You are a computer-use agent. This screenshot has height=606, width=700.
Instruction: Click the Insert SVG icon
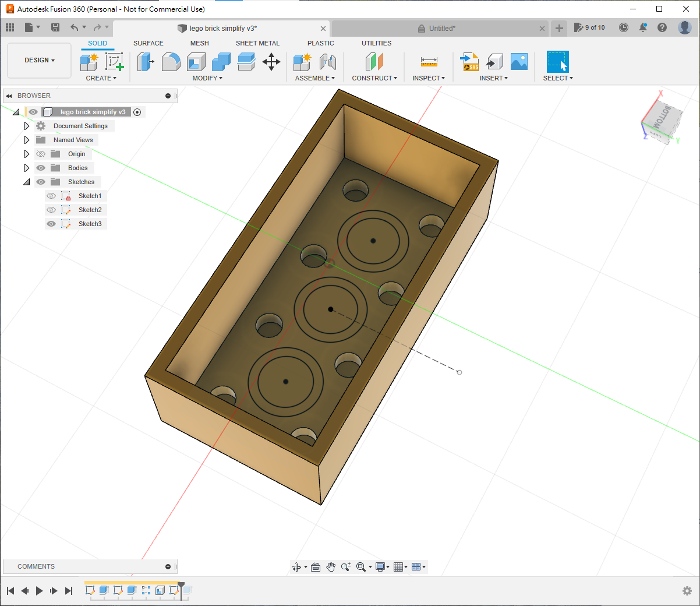[469, 62]
